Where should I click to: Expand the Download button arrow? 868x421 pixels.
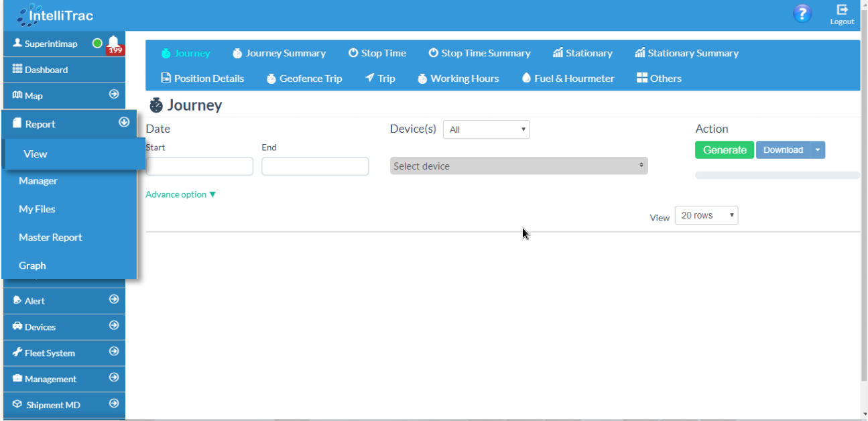(x=817, y=150)
